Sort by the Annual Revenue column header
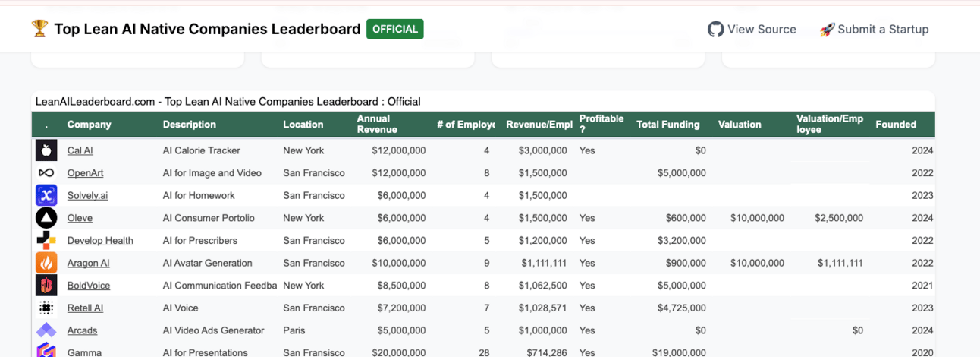The width and height of the screenshot is (980, 357). coord(373,124)
